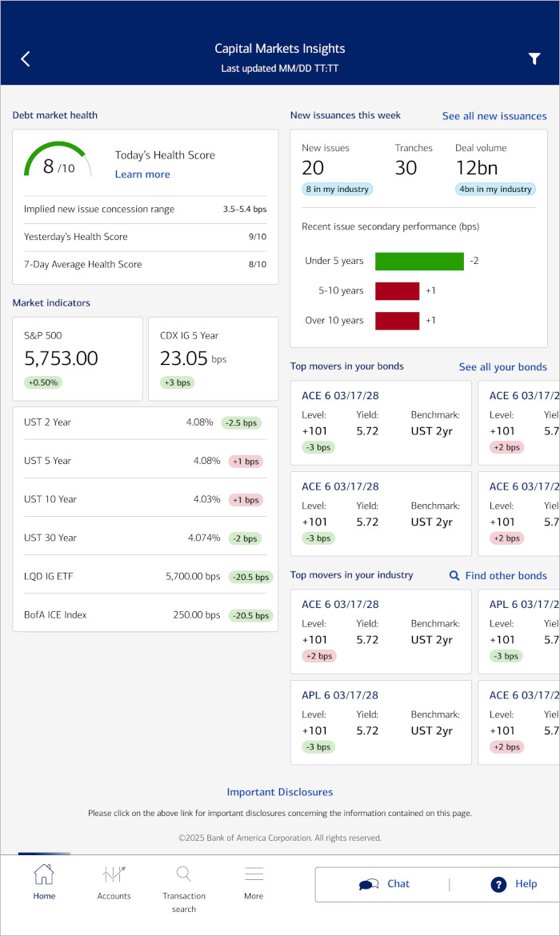Select the UST 10 Year row
Viewport: 560px width, 936px height.
point(145,499)
